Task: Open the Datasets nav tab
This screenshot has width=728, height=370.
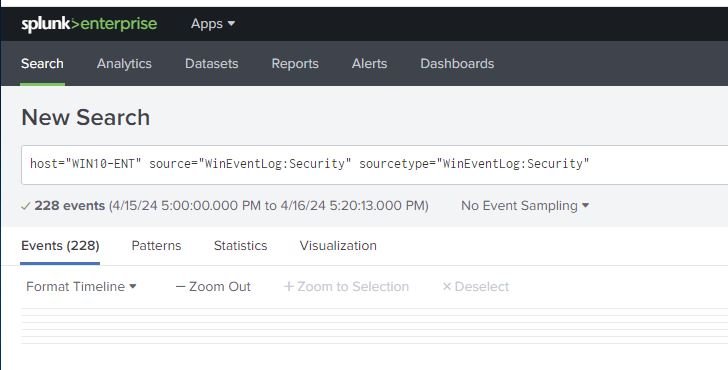Action: 211,64
